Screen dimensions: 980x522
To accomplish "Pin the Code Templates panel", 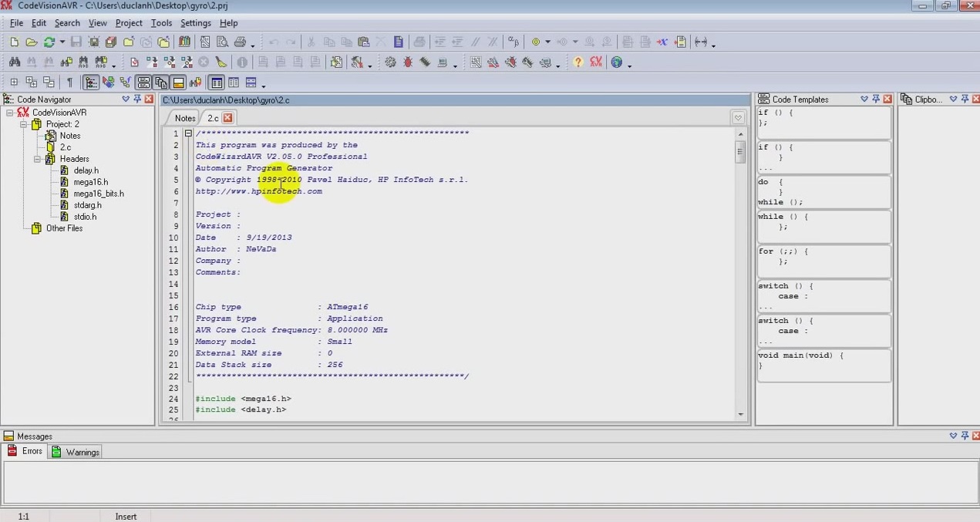I will coord(876,99).
